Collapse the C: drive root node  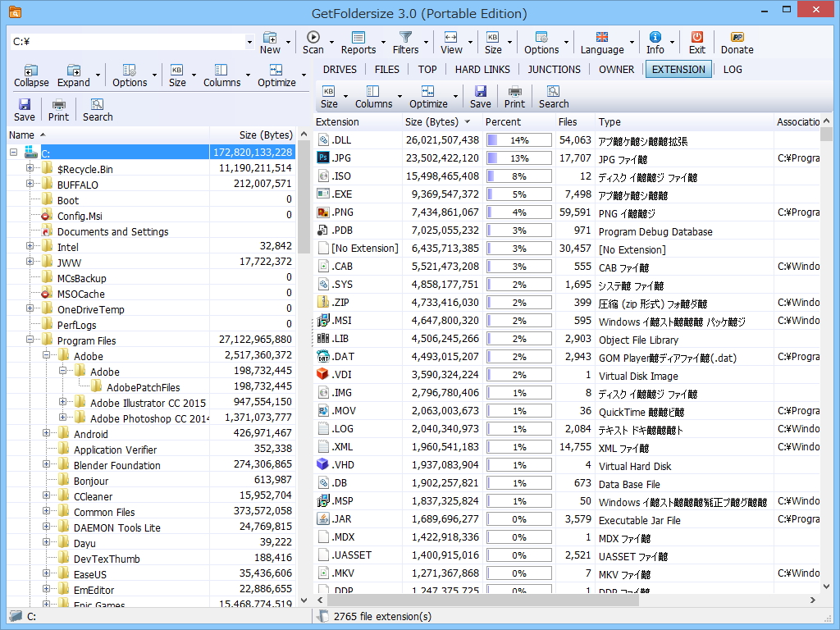13,152
